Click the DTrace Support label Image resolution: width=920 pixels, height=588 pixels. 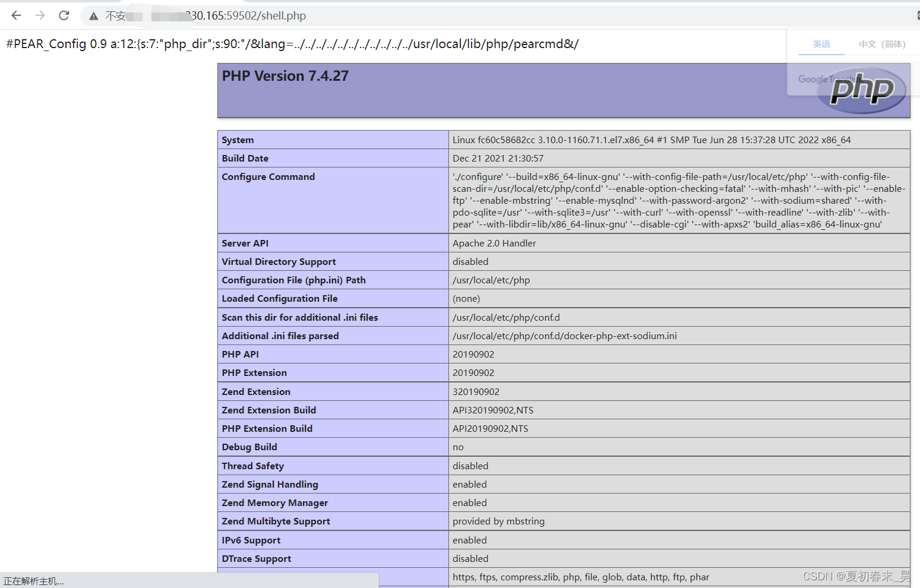tap(257, 559)
